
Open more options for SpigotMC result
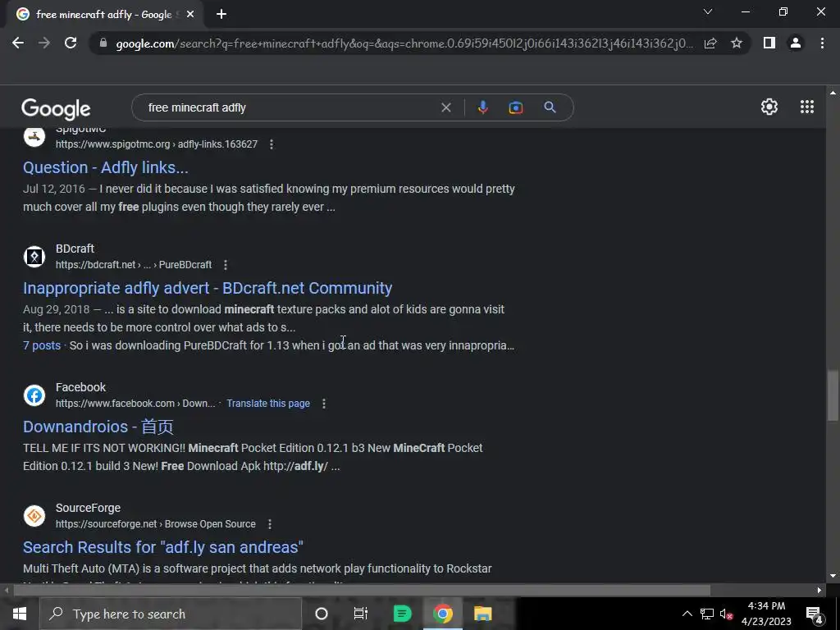tap(272, 144)
